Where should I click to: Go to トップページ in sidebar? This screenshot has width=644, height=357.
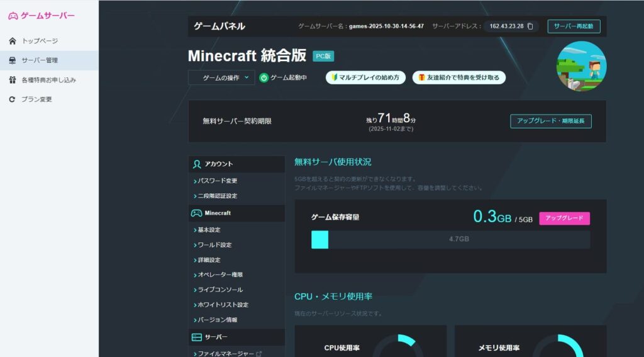pyautogui.click(x=49, y=41)
